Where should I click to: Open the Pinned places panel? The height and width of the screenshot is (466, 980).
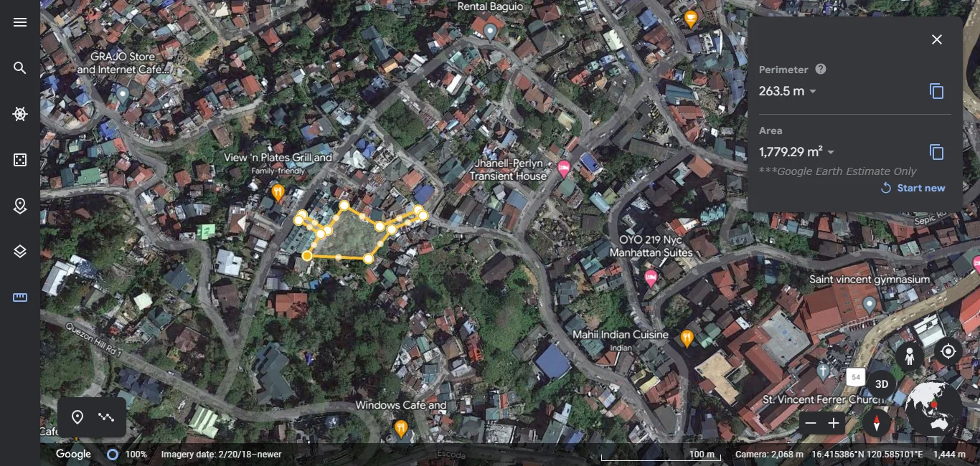[x=19, y=206]
